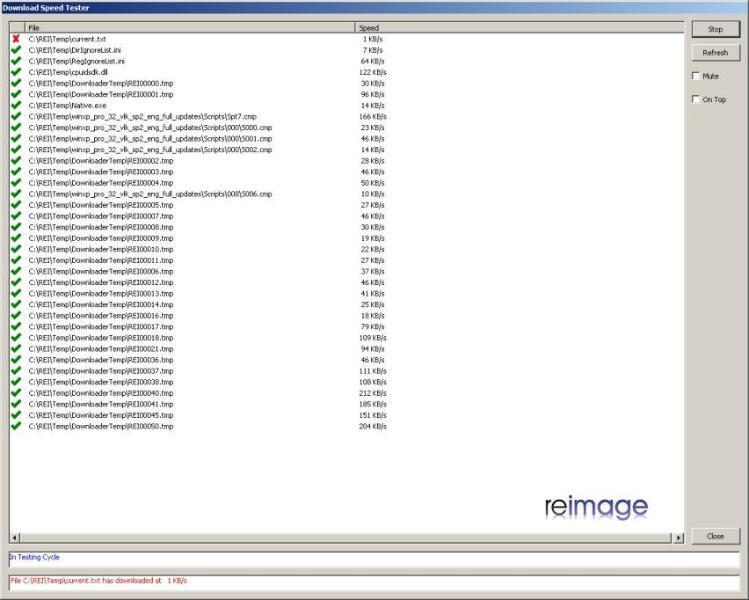This screenshot has height=600, width=749.
Task: Click the 151 KB/s speed value
Action: click(373, 415)
